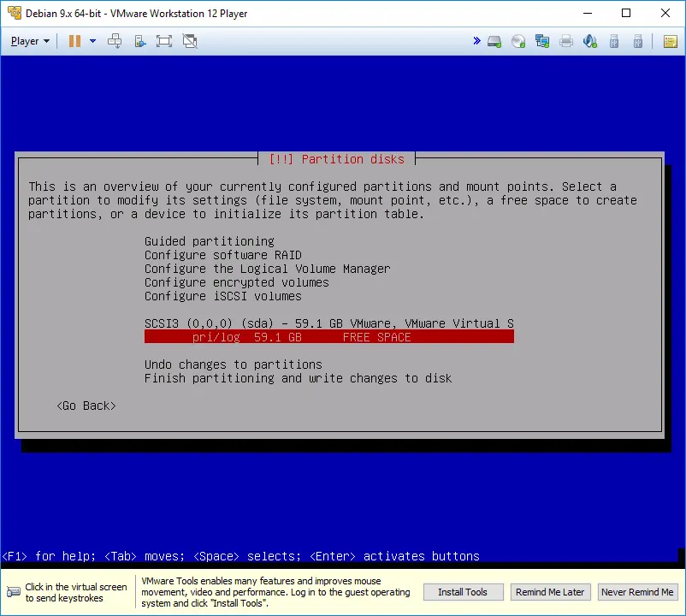Screen dimensions: 686x616
Task: Choose Configure iSCSI volumes
Action: [x=222, y=296]
